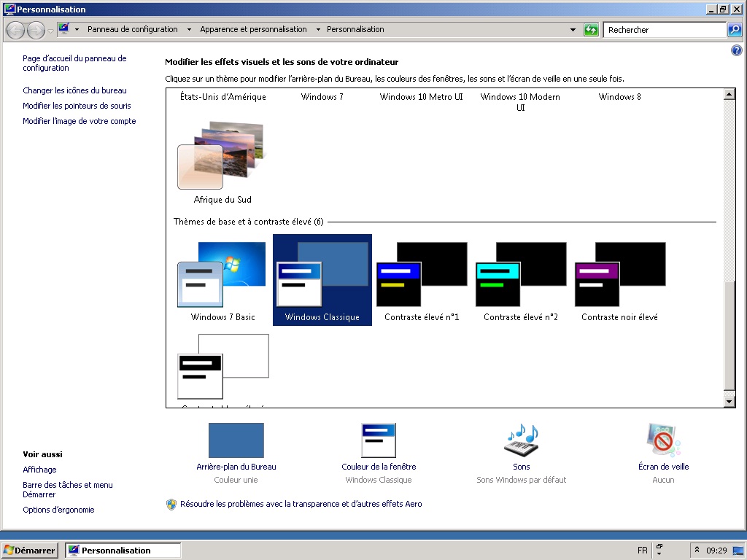The width and height of the screenshot is (747, 560).
Task: Click the Forward navigation arrow button
Action: (x=36, y=30)
